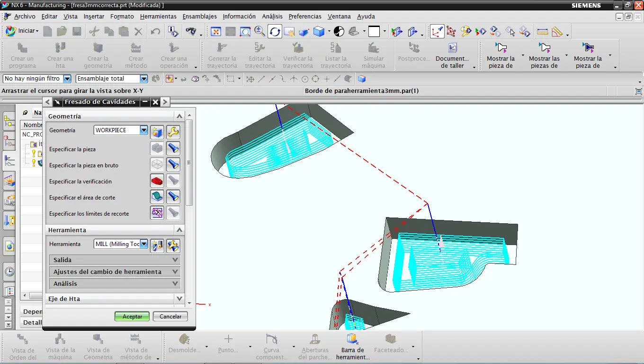The image size is (644, 364).
Task: Click flashlight icon beside Especificar la pieza
Action: 173,149
